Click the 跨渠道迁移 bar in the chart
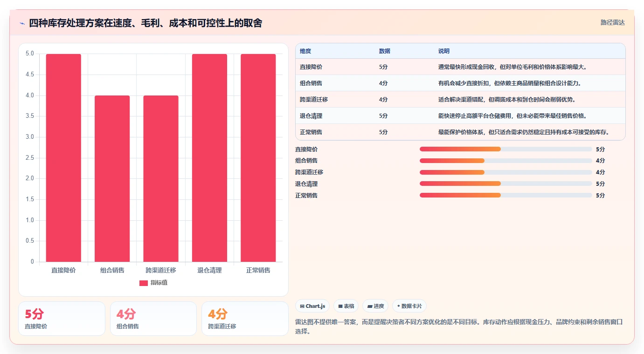Screen dimensions: 644x354 (x=161, y=178)
